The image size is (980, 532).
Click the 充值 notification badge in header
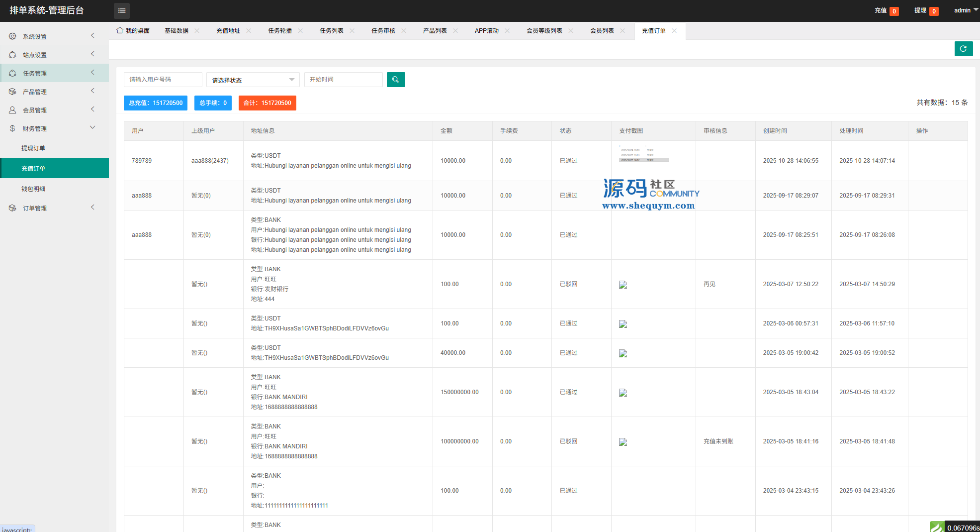tap(894, 11)
